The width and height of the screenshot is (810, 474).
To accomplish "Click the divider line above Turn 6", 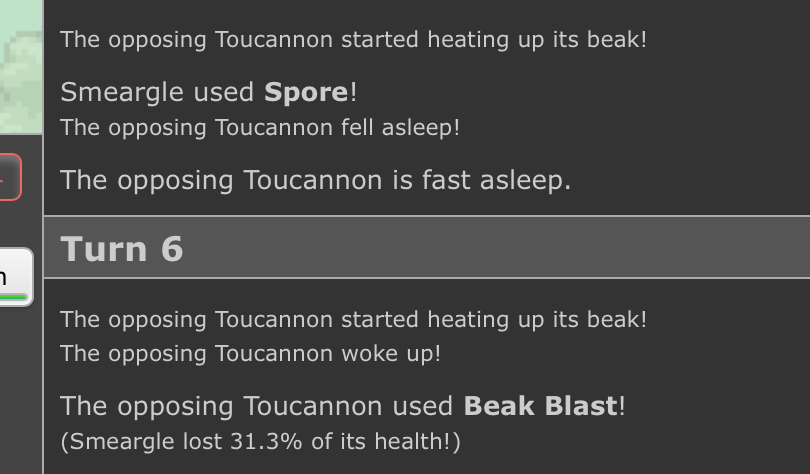I will point(427,216).
